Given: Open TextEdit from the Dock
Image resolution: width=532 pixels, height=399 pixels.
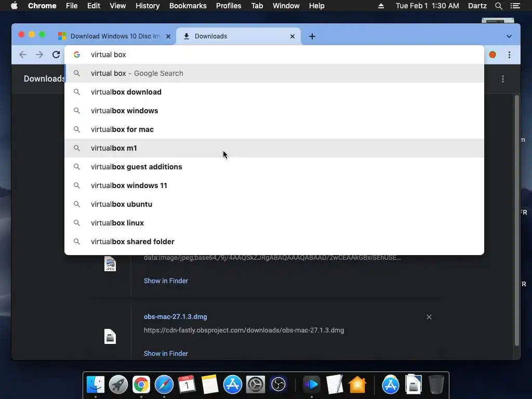Looking at the screenshot, I should 334,384.
